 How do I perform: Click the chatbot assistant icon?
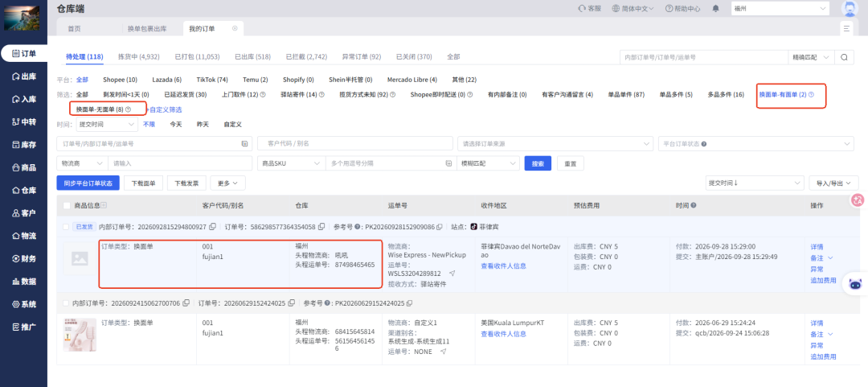pos(855,285)
